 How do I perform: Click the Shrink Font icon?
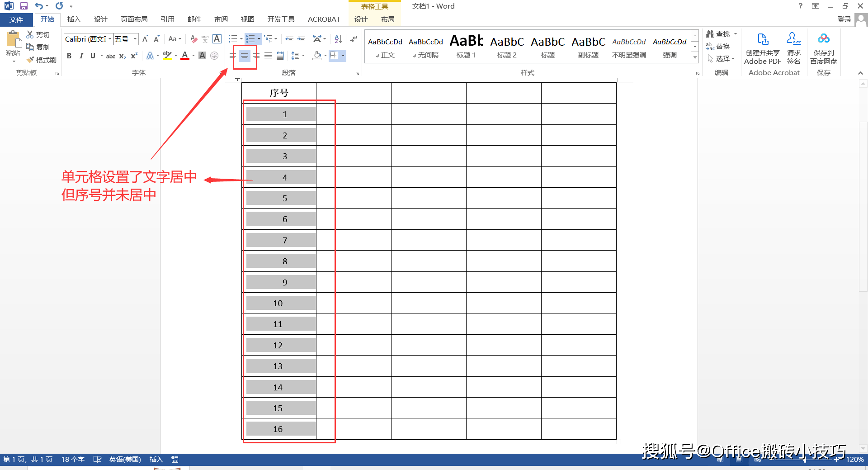tap(156, 39)
